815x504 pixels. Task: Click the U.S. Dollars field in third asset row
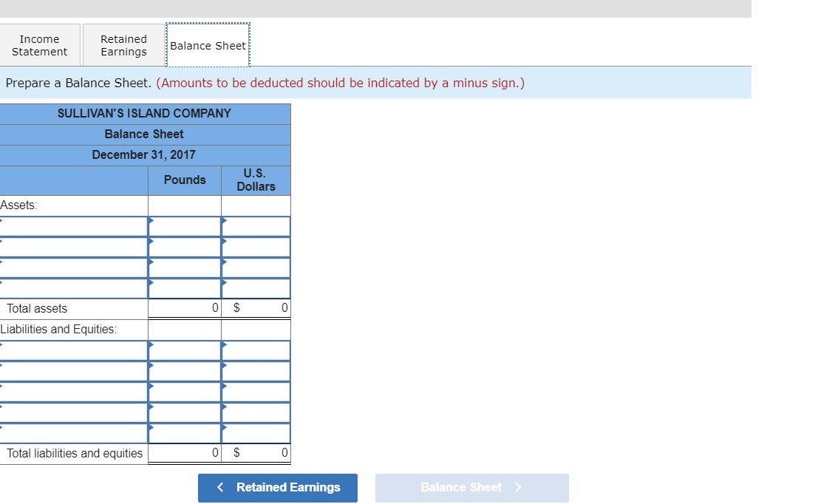[x=256, y=268]
